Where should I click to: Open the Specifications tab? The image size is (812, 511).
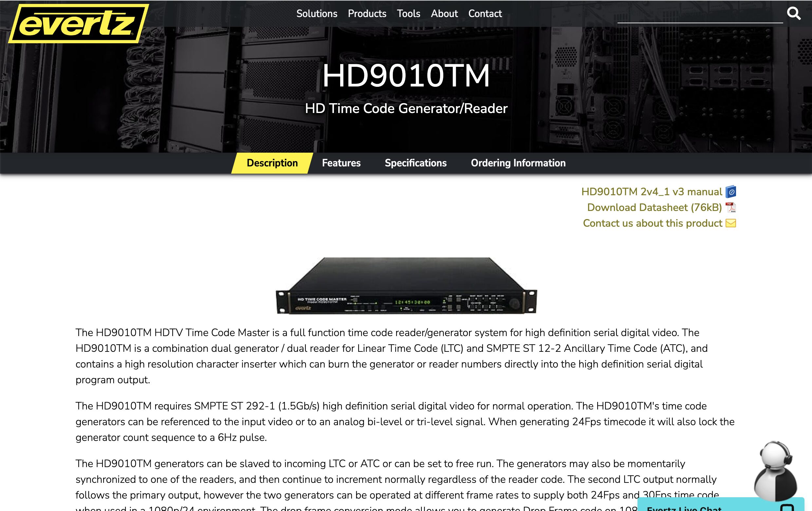click(x=415, y=163)
